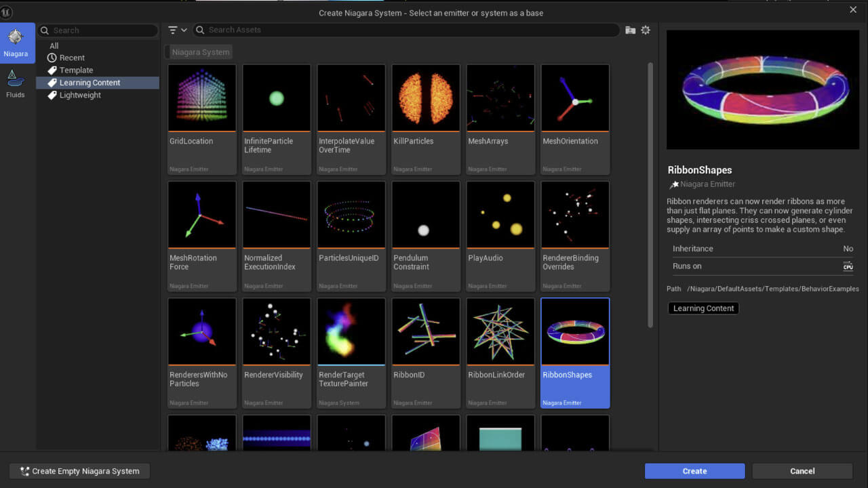Click Create Empty Niagara System

click(79, 471)
